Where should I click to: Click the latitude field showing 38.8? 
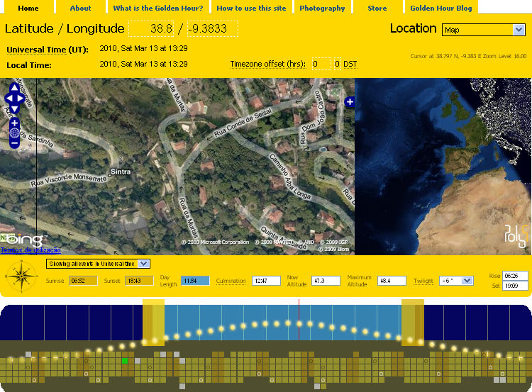click(x=151, y=28)
